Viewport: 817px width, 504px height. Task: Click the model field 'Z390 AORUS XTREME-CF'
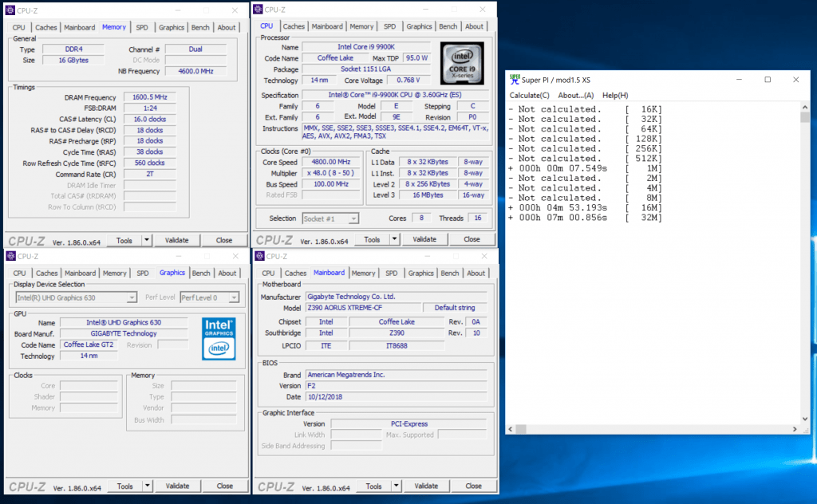pos(363,308)
